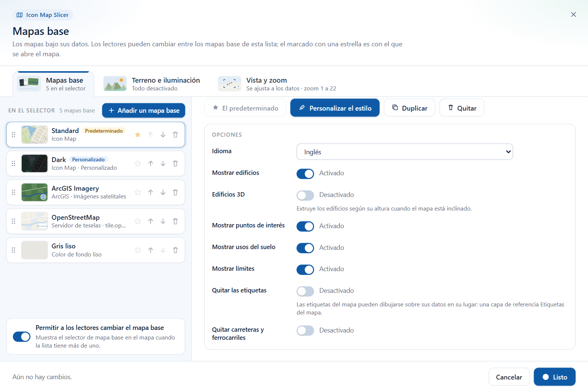This screenshot has width=588, height=392.
Task: Star OpenStreetMap as default basemap
Action: point(138,221)
